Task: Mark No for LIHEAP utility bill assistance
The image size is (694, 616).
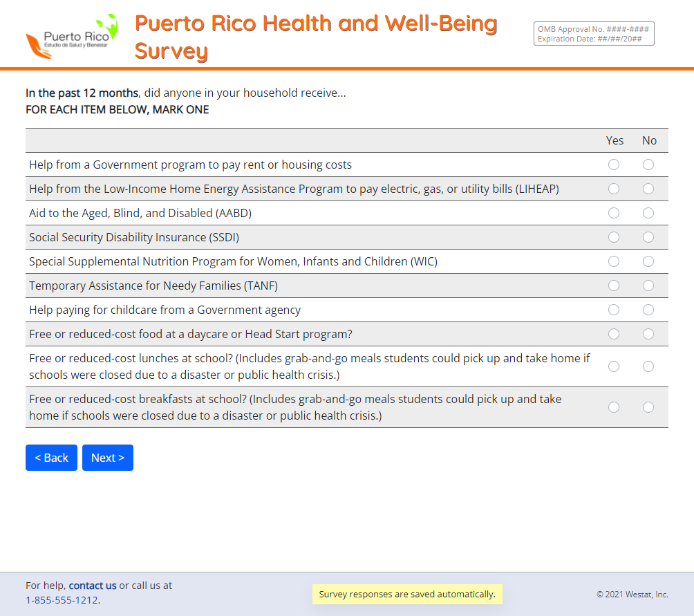Action: (648, 189)
